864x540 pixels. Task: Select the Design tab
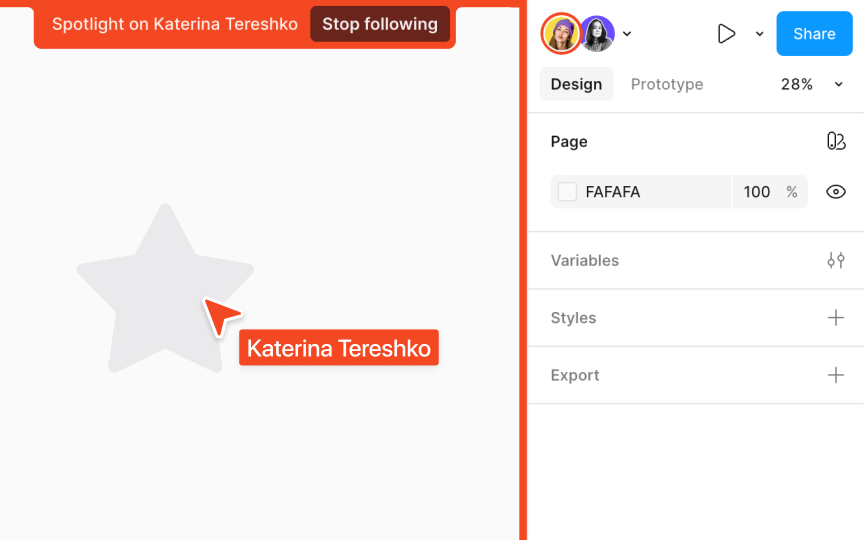(576, 84)
